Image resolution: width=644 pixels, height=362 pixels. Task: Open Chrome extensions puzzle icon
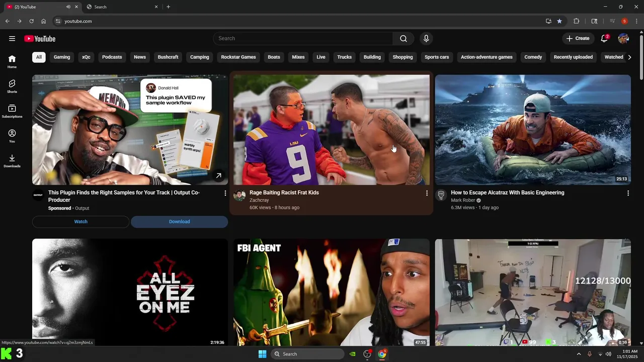click(x=577, y=21)
